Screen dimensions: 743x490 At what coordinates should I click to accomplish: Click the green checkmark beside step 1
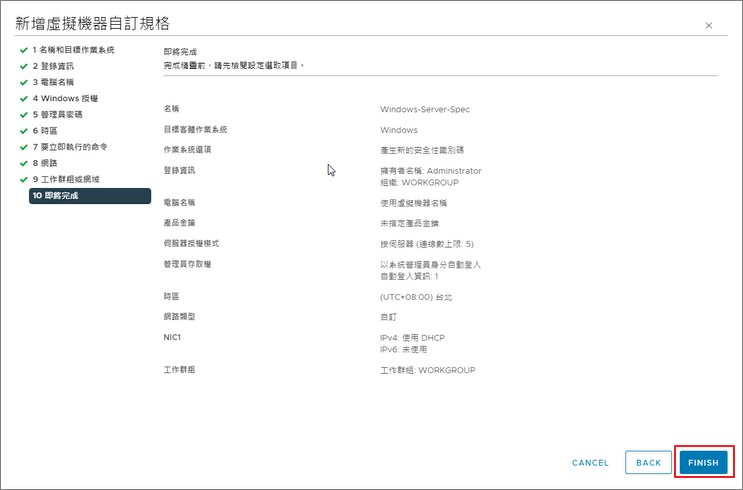pos(24,50)
